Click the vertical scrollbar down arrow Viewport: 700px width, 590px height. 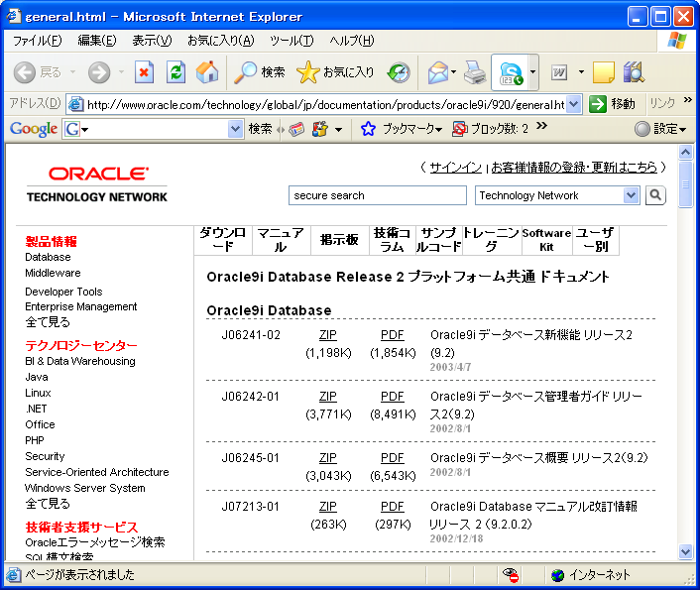(x=686, y=551)
